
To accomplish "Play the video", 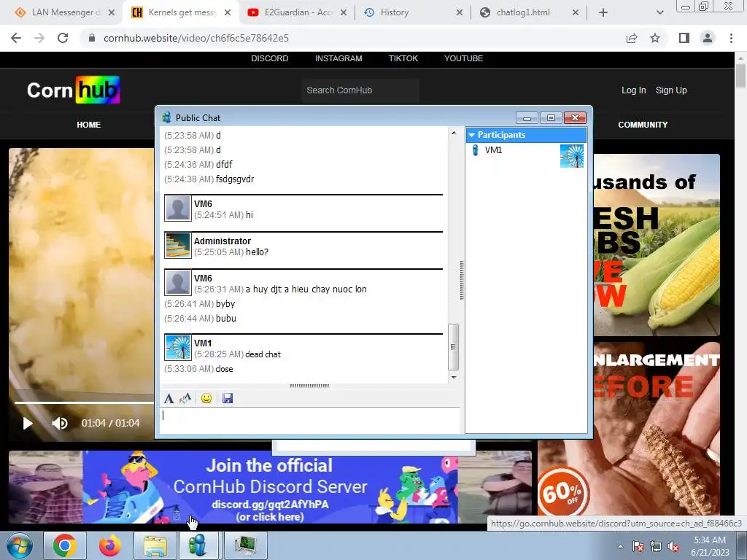I will click(x=28, y=424).
